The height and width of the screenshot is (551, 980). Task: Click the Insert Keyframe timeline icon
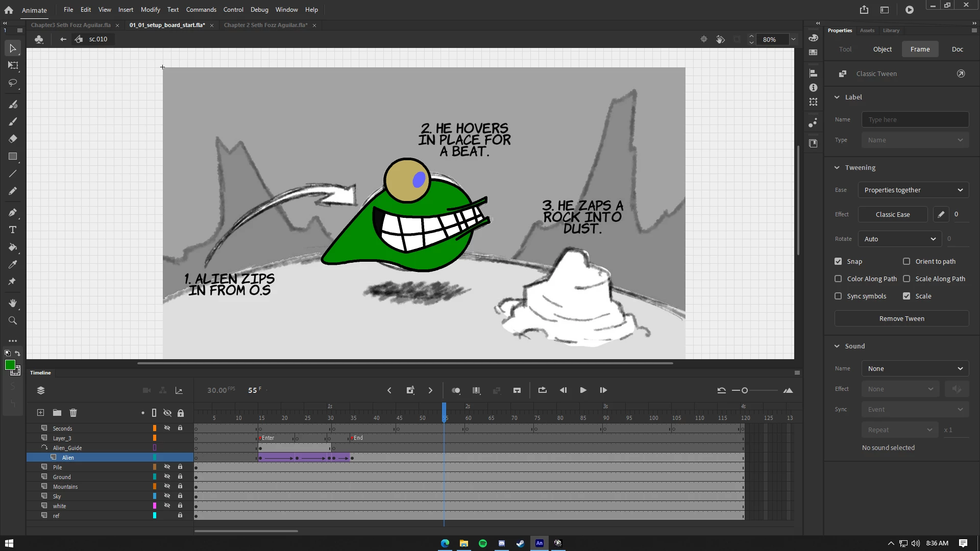[x=410, y=390]
